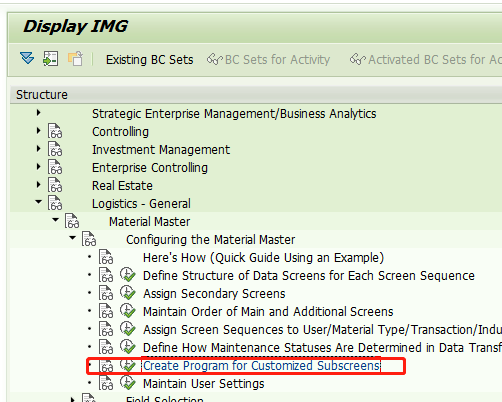Execute activity icon for Create Program for Customized Subscreens

point(128,365)
